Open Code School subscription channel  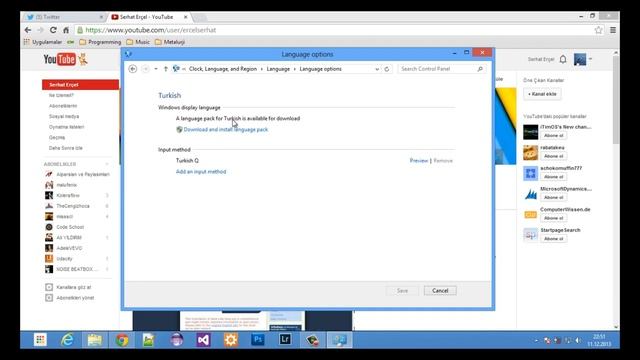[70, 227]
